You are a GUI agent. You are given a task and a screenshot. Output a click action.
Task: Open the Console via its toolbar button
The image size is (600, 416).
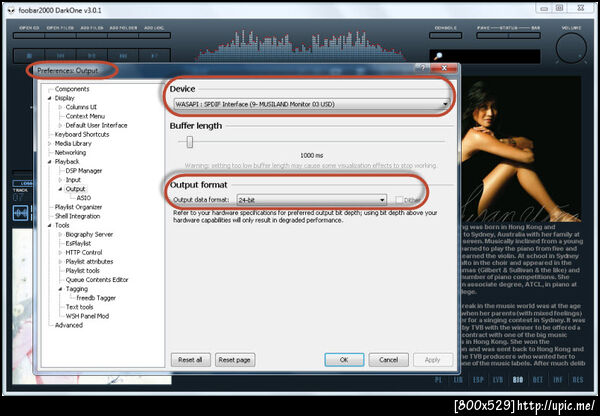445,36
